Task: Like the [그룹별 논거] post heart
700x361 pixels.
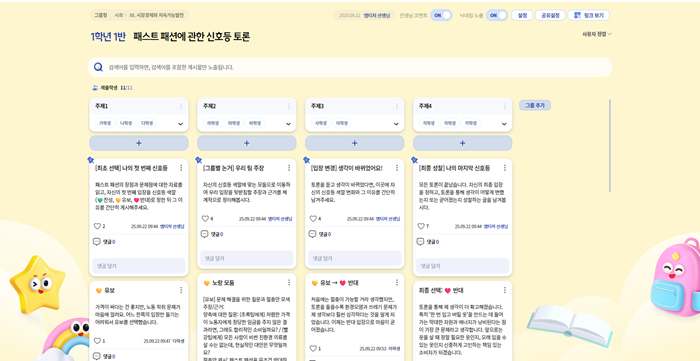Action: (205, 219)
